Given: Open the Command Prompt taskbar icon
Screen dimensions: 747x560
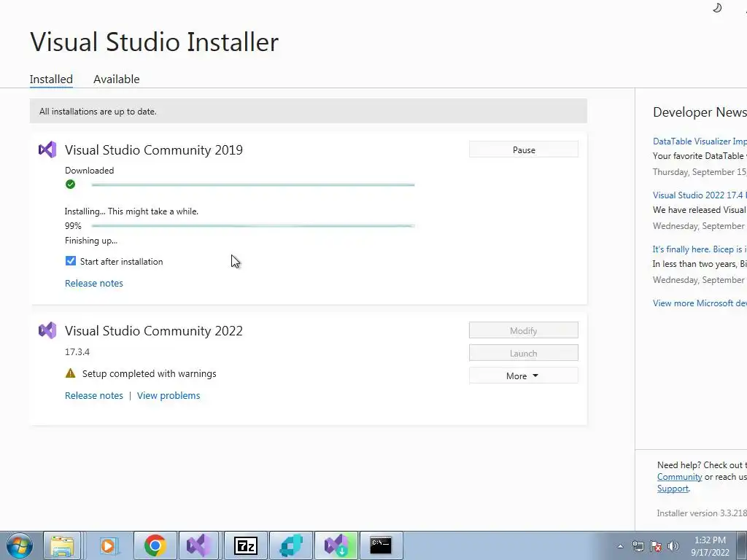Looking at the screenshot, I should (381, 545).
